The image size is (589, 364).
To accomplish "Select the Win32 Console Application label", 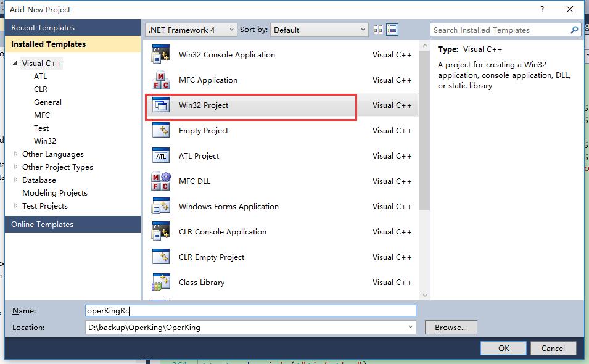I will [227, 54].
